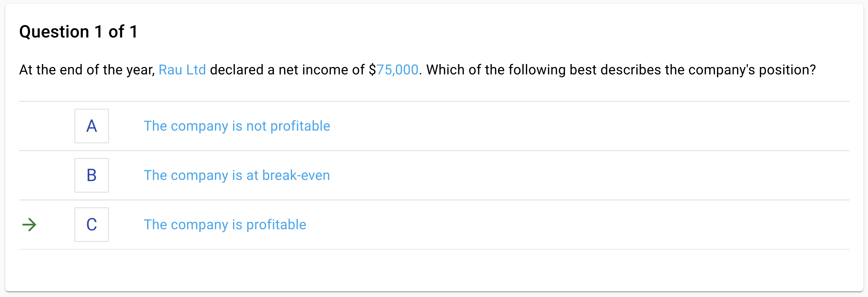The height and width of the screenshot is (297, 868).
Task: Choose "The company is at break-even"
Action: tap(237, 175)
